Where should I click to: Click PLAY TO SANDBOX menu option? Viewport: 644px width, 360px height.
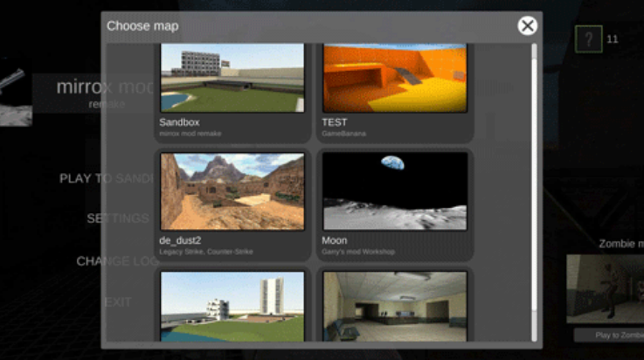point(105,178)
